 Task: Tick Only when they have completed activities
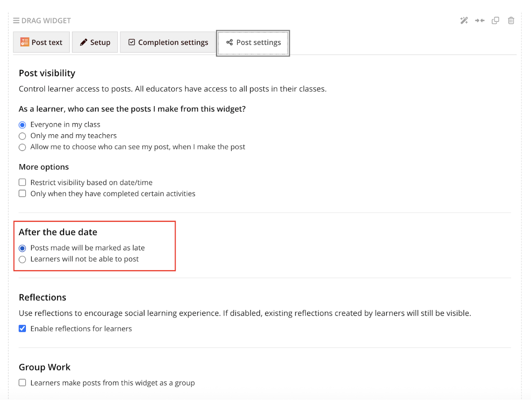tap(22, 193)
